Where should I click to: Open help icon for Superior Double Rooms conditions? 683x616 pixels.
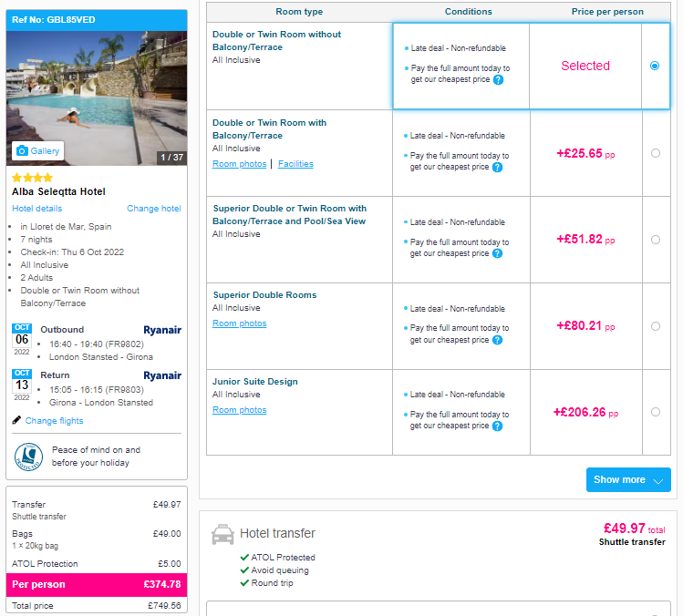[498, 340]
